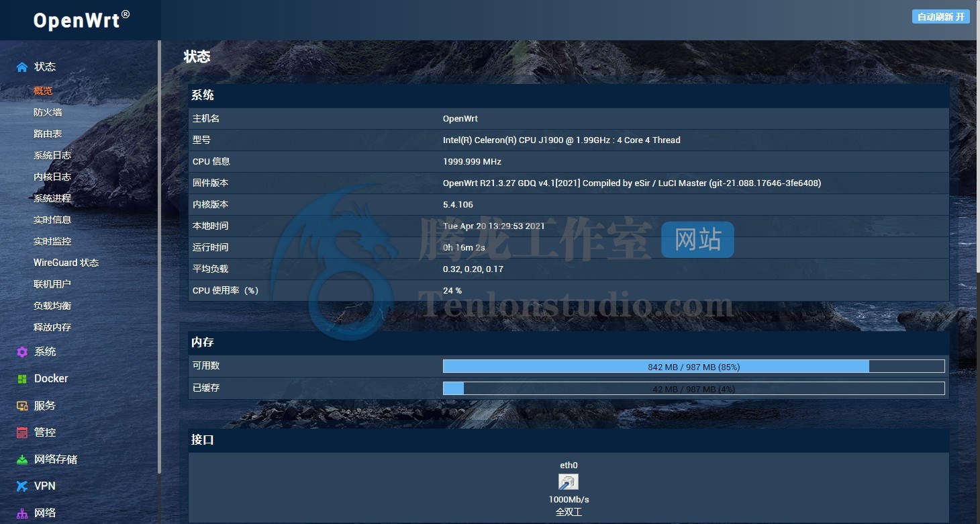Screen dimensions: 980x524
Task: Open the 实时监控 page
Action: coord(52,241)
